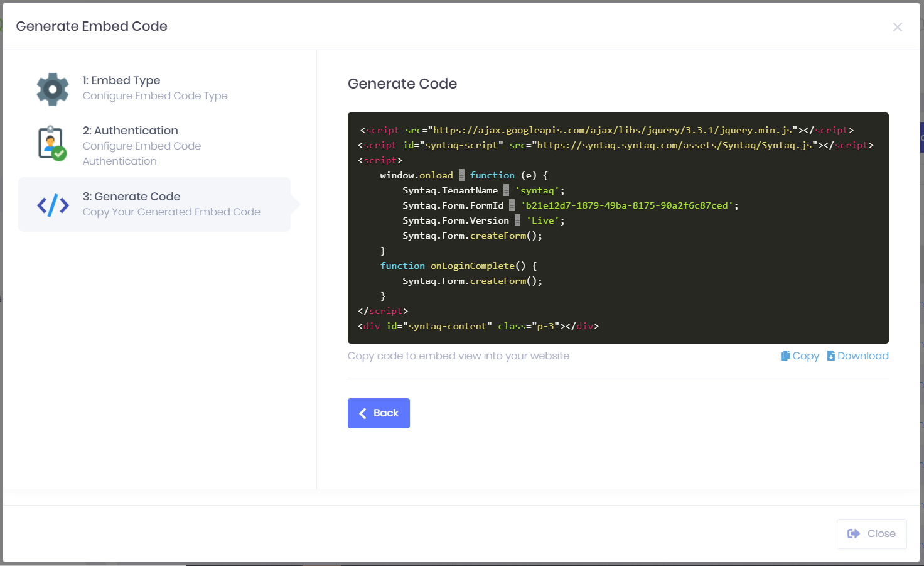
Task: Open the '2: Authentication' step
Action: click(x=131, y=131)
